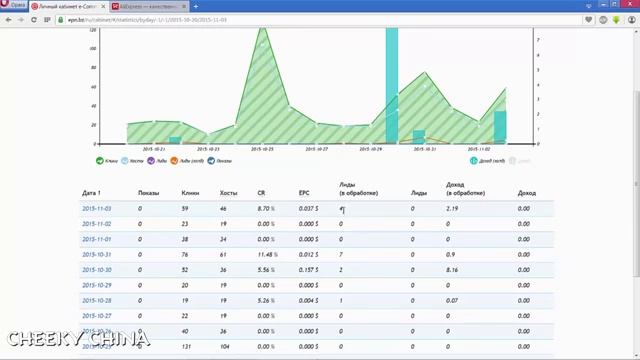The height and width of the screenshot is (360, 640).
Task: Switch to the AliExpress tab
Action: 149,7
